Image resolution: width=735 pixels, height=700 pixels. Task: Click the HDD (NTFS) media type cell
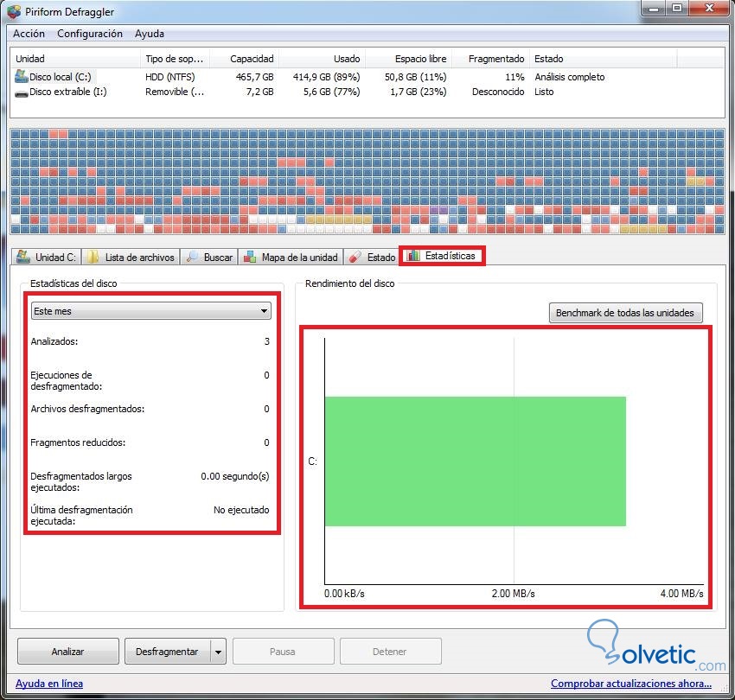(x=169, y=77)
